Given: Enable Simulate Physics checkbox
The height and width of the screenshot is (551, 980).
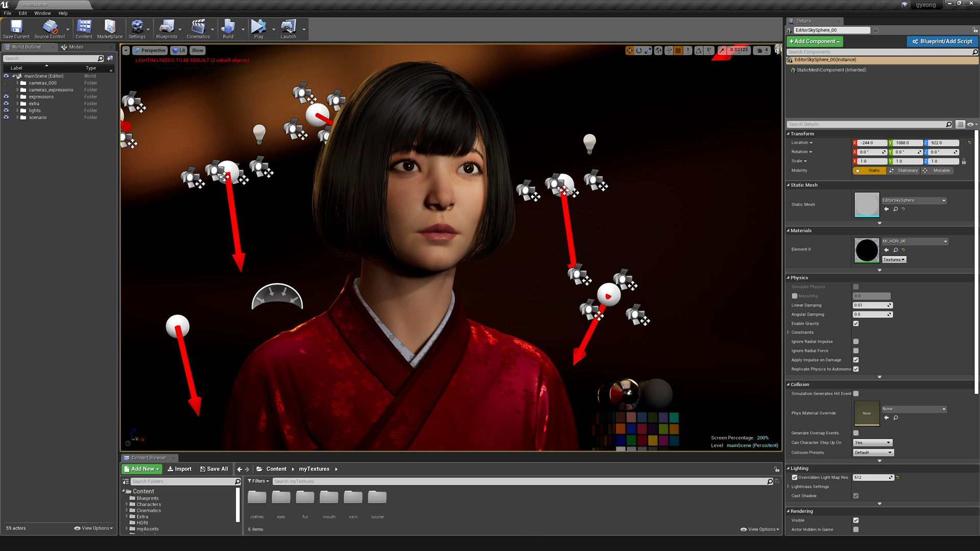Looking at the screenshot, I should coord(856,287).
